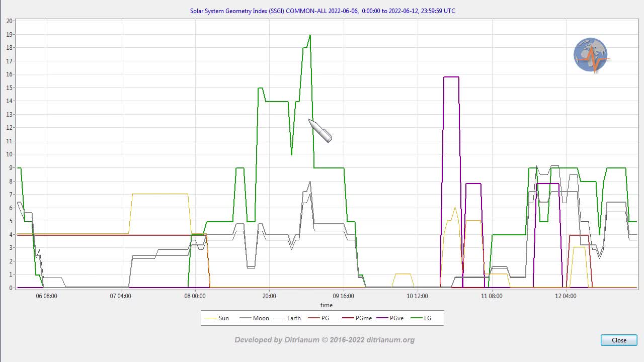Image resolution: width=644 pixels, height=362 pixels.
Task: Click the '11 08:00' time tick label
Action: tap(492, 296)
